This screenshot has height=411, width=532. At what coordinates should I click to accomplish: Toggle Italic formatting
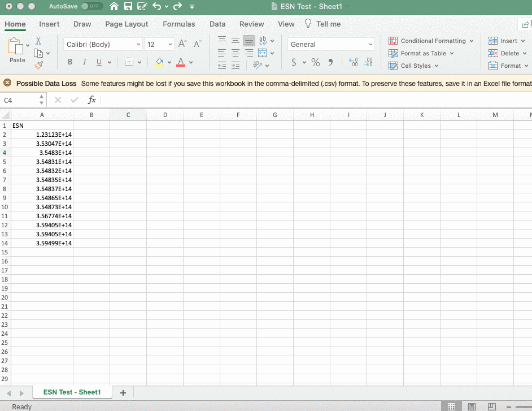[x=85, y=62]
